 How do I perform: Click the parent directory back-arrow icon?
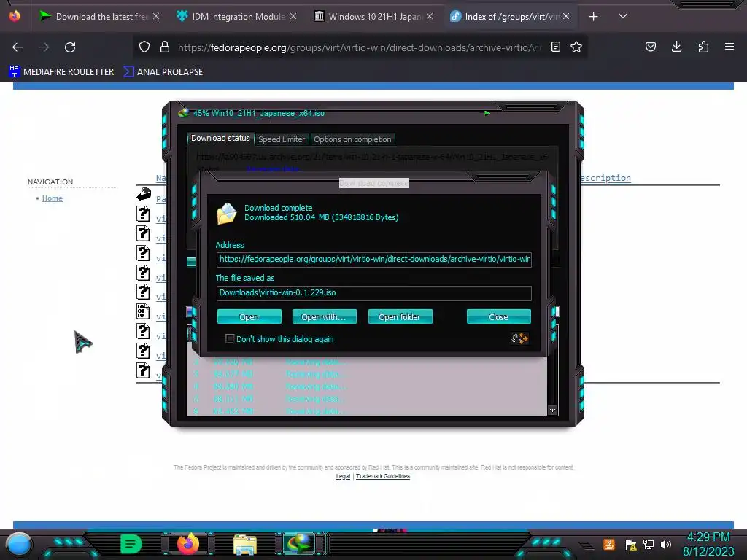144,194
